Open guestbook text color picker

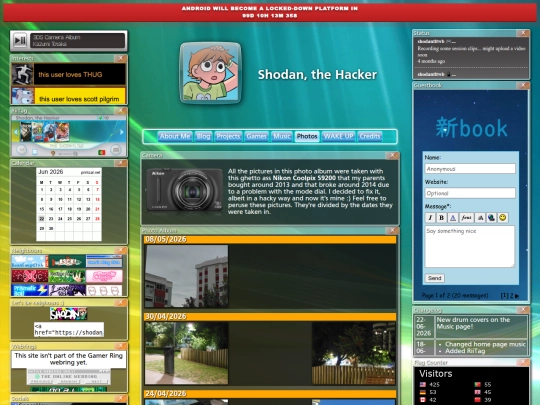(453, 218)
